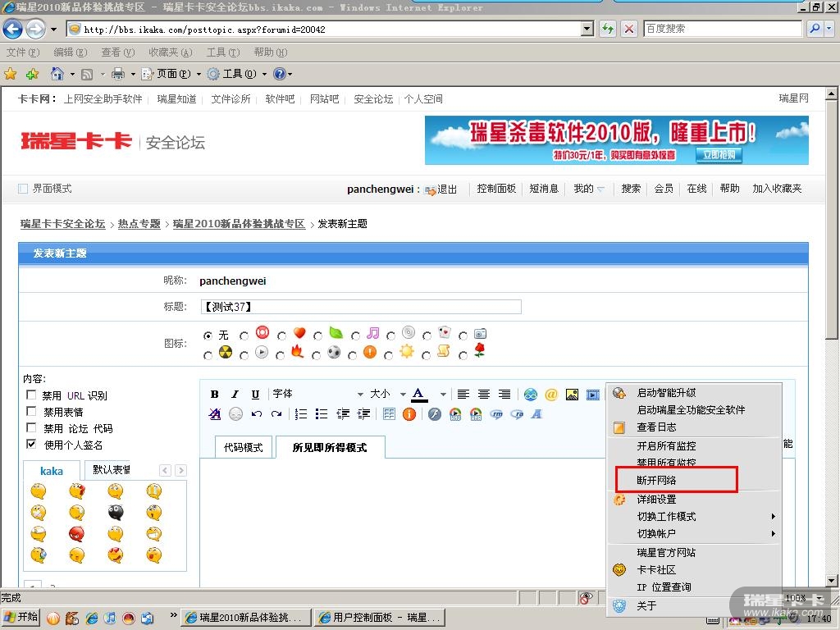Insert a table in the editor

(389, 414)
